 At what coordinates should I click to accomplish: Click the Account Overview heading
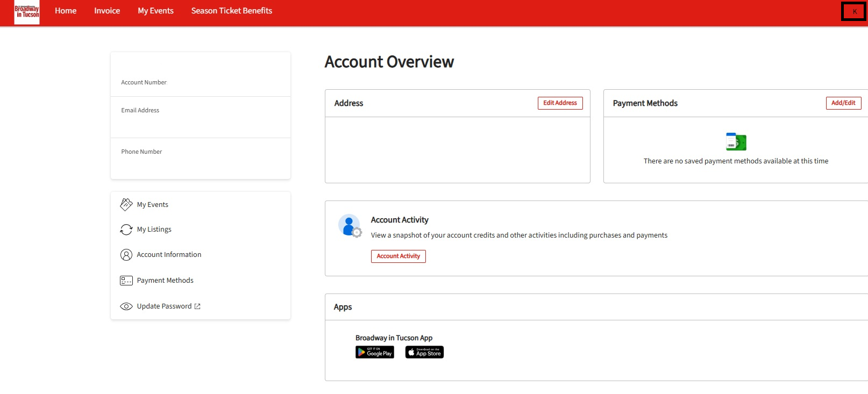tap(389, 62)
